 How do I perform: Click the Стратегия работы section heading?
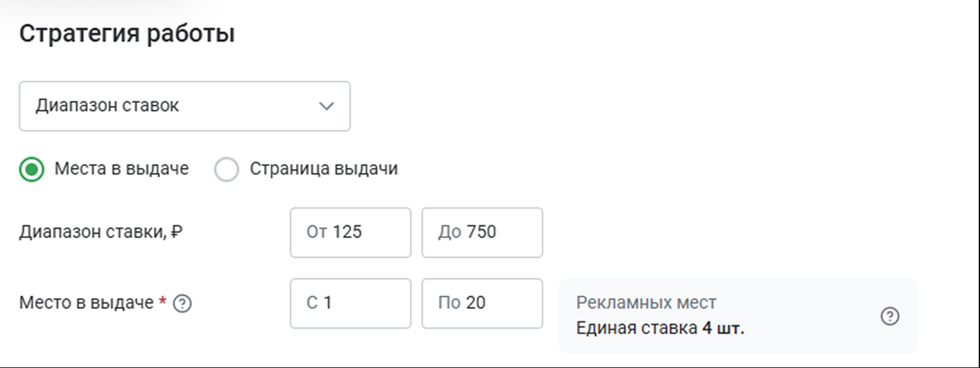pos(127,34)
